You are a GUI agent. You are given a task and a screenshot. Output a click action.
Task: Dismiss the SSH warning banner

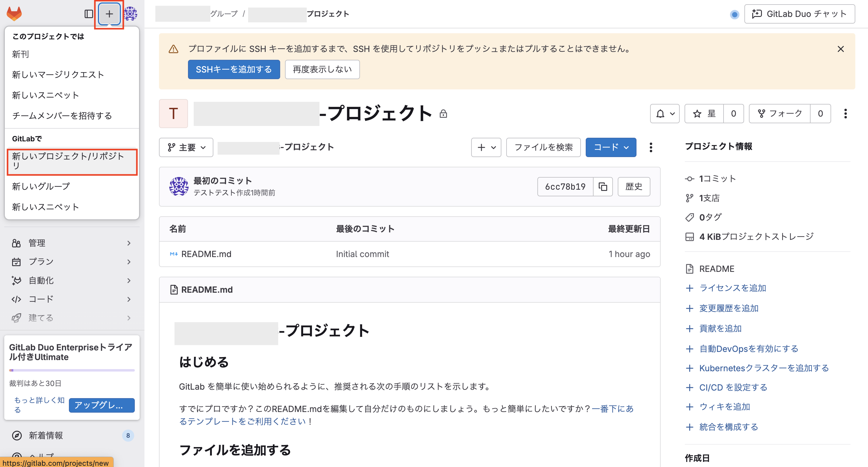coord(840,49)
